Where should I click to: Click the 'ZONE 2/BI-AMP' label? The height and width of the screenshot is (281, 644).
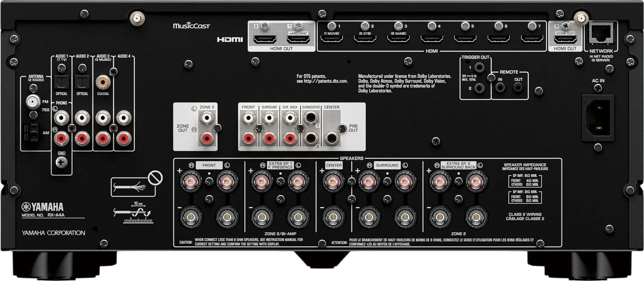pyautogui.click(x=280, y=234)
